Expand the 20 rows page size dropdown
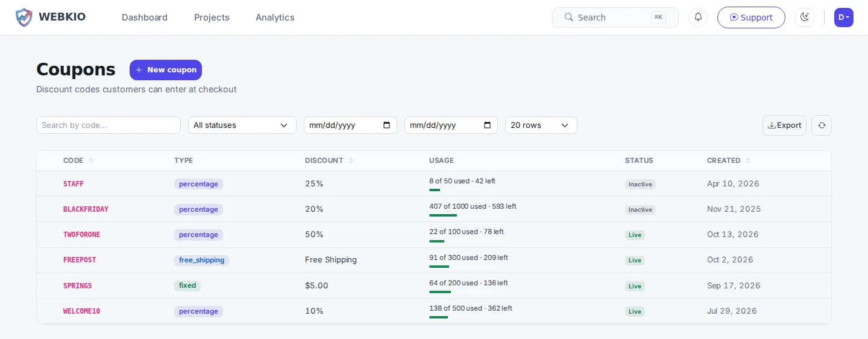This screenshot has width=868, height=339. (x=541, y=125)
